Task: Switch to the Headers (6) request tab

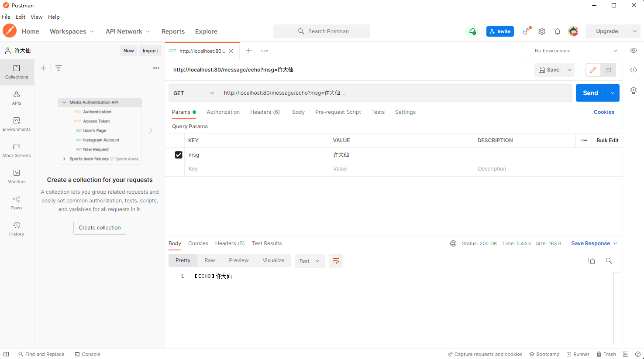Action: click(265, 112)
